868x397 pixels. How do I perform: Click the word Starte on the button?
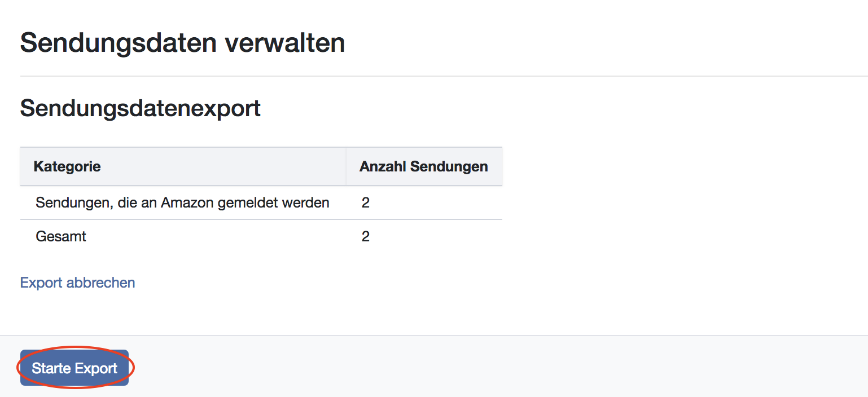[49, 368]
